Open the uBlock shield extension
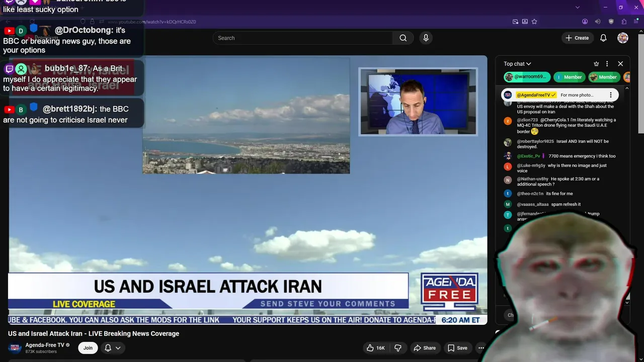 click(x=611, y=22)
